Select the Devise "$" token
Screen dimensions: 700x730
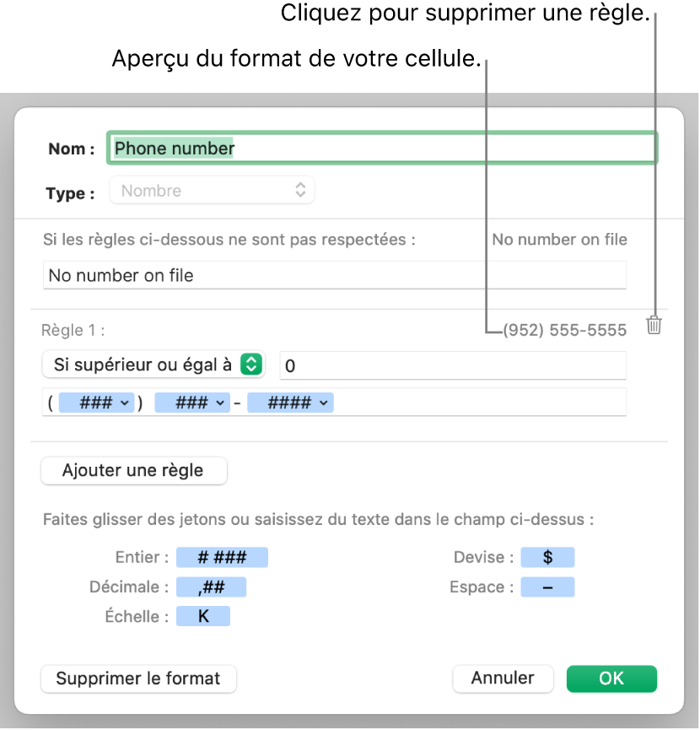[x=547, y=557]
